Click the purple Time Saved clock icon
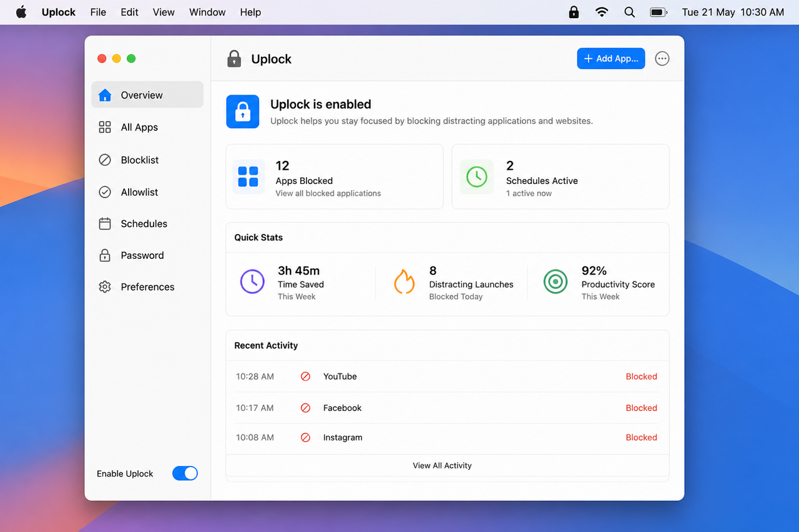This screenshot has width=799, height=532. [252, 281]
